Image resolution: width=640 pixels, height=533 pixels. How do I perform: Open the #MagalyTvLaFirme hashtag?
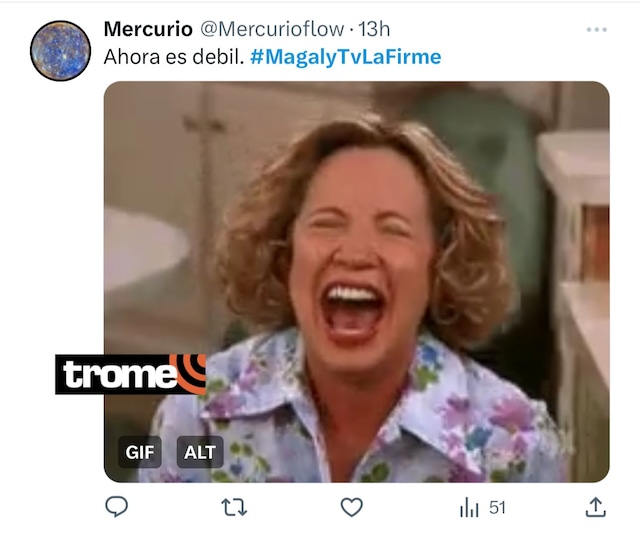point(345,57)
